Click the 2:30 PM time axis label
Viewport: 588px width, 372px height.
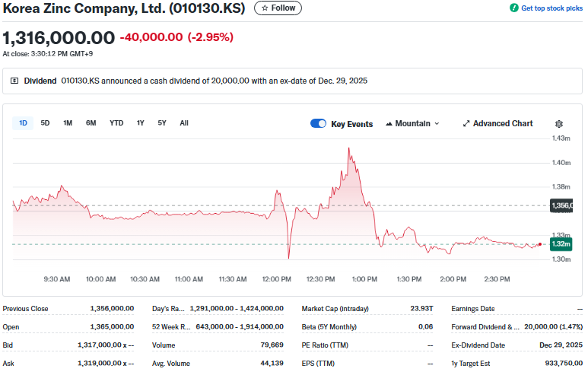pos(497,279)
